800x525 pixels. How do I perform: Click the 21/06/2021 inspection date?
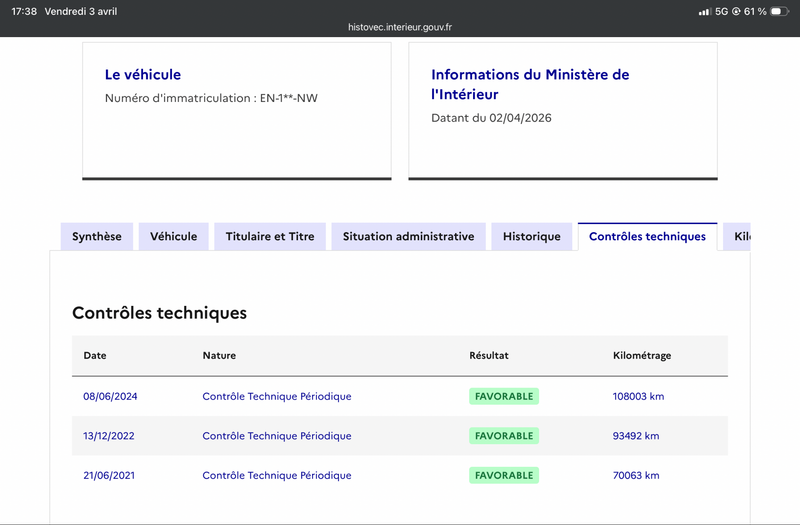tap(110, 475)
